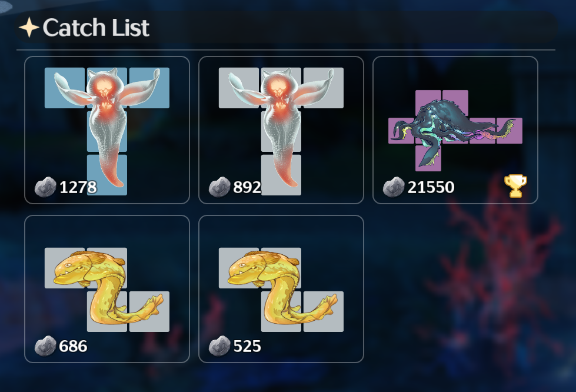Click the star icon beside Catch List

(29, 27)
